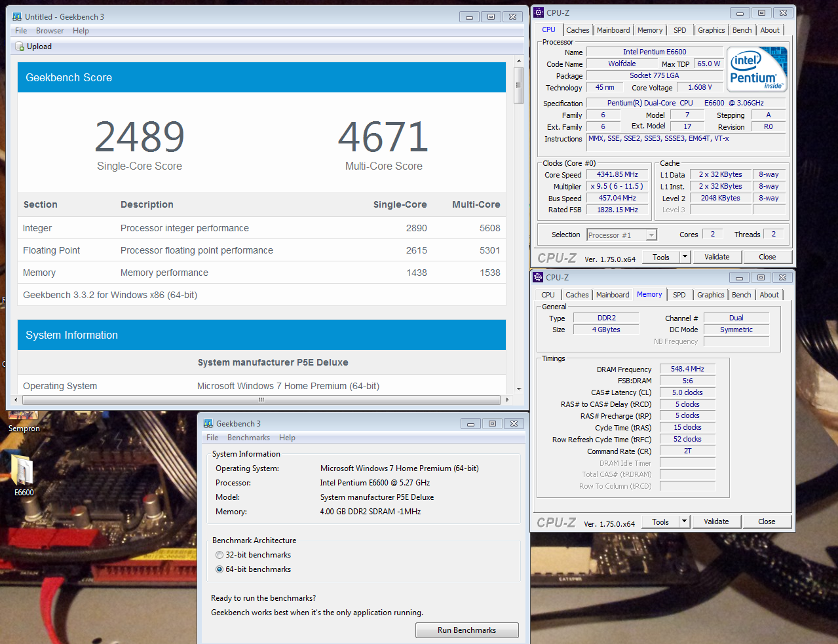
Task: Click the CAS# Latency 5.0 clocks field
Action: tap(687, 392)
